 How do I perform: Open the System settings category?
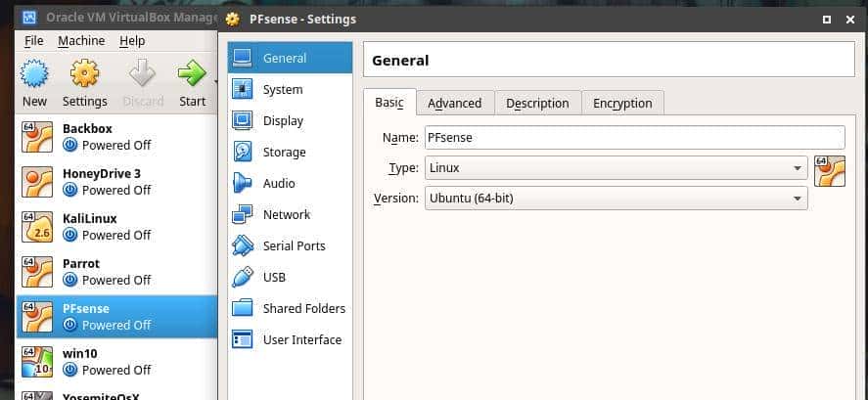[x=282, y=90]
